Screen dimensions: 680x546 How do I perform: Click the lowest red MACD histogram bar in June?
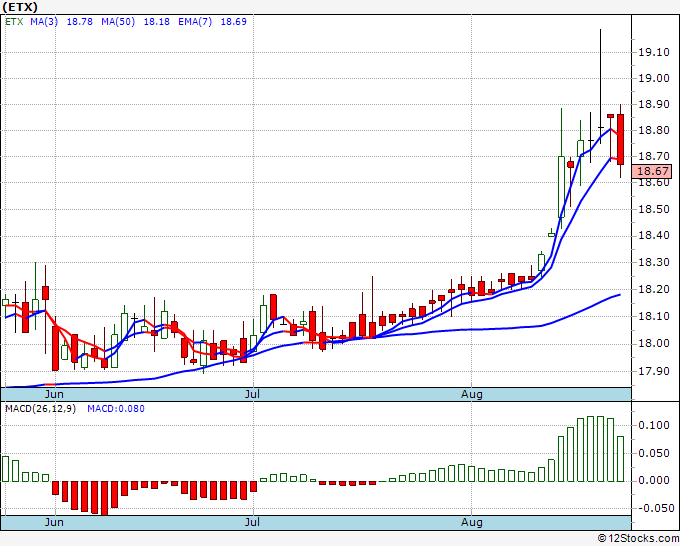[105, 498]
